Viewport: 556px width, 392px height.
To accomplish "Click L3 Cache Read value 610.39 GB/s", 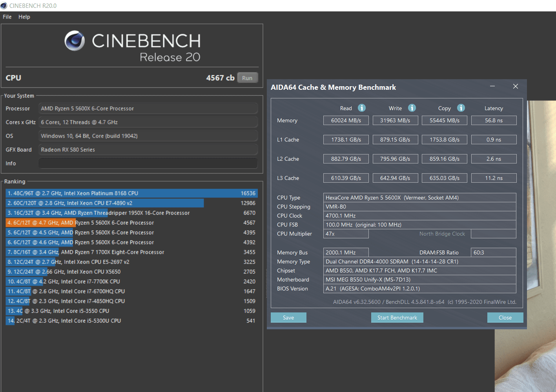I will pyautogui.click(x=346, y=178).
